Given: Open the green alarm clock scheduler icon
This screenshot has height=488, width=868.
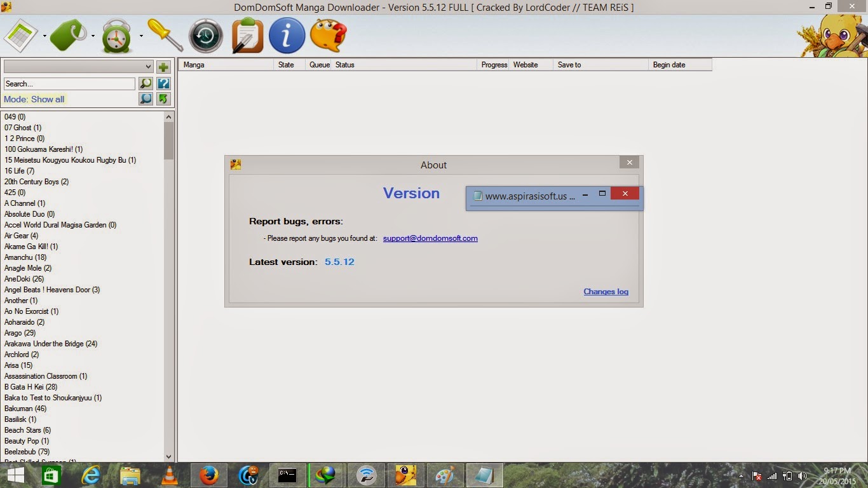Looking at the screenshot, I should (x=117, y=36).
